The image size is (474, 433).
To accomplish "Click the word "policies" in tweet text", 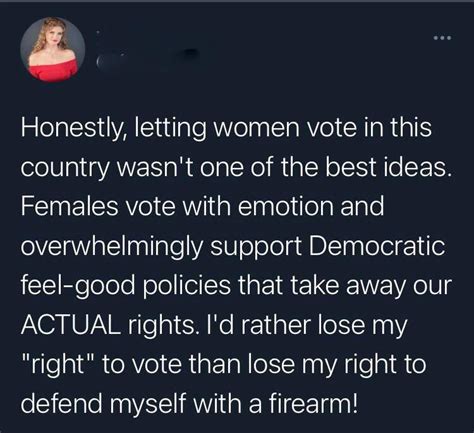I will click(x=187, y=287).
